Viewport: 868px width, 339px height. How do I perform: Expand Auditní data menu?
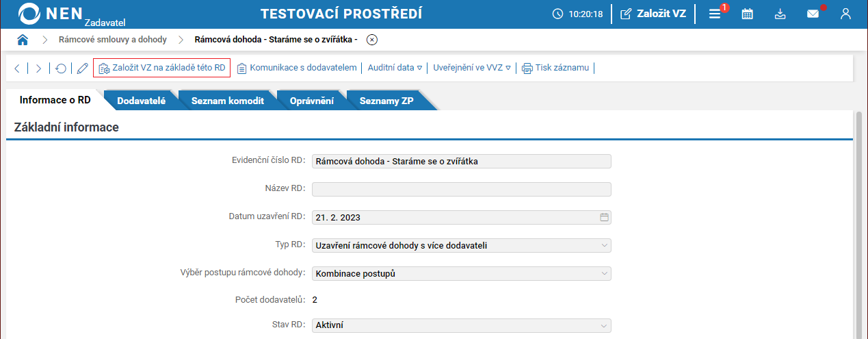coord(395,68)
